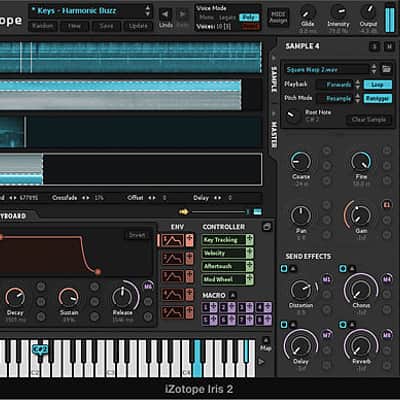Click the E1 modulation slot beside Gain
Image resolution: width=400 pixels, height=400 pixels.
387,205
